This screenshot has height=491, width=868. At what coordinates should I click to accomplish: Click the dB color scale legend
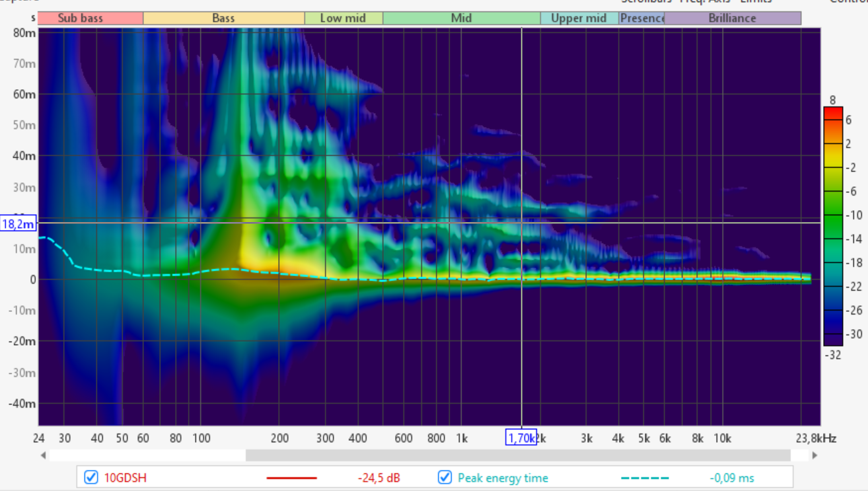coord(832,225)
